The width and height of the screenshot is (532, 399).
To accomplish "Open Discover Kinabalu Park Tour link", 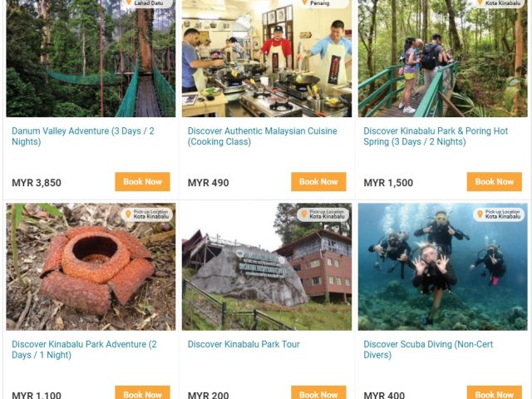I will click(x=244, y=344).
